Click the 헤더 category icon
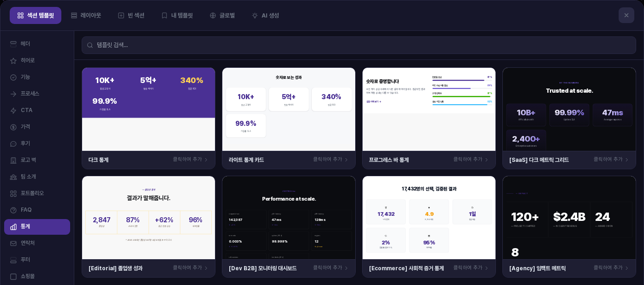 tap(13, 44)
